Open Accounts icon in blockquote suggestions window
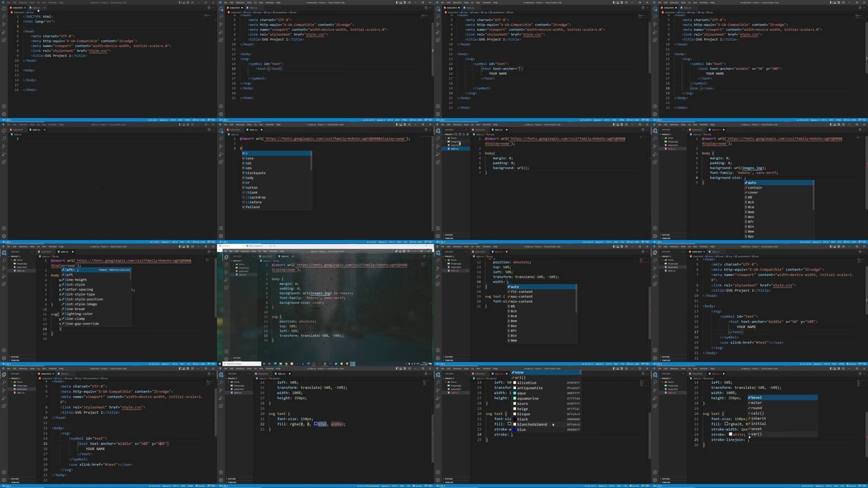The width and height of the screenshot is (868, 488). pos(221,228)
